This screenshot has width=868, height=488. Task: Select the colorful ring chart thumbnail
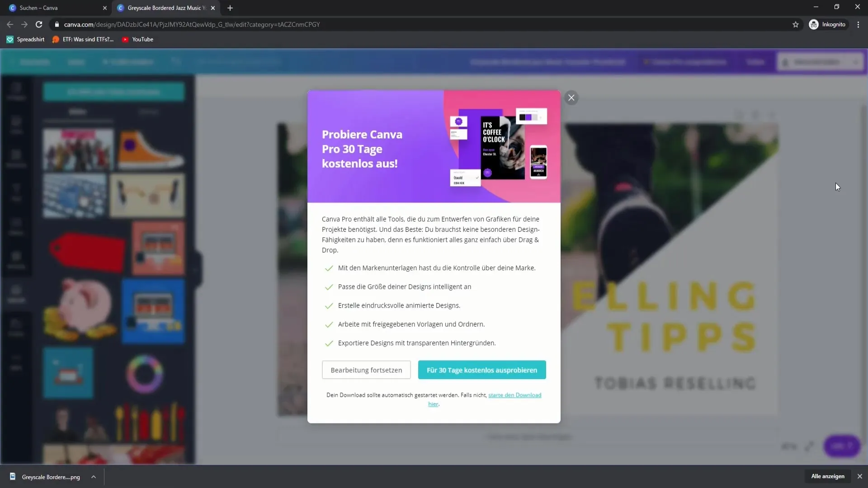pos(145,374)
